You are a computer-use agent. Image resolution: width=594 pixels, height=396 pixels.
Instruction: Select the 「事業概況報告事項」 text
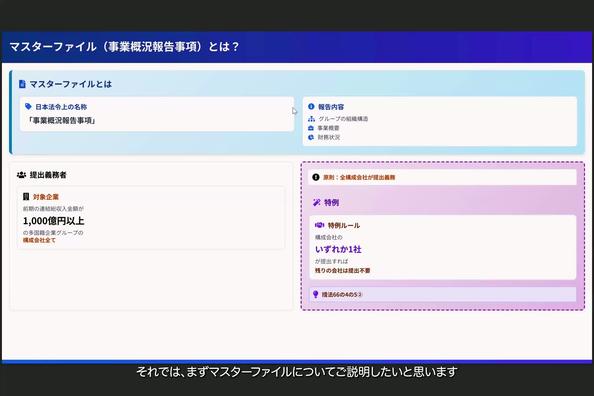61,121
